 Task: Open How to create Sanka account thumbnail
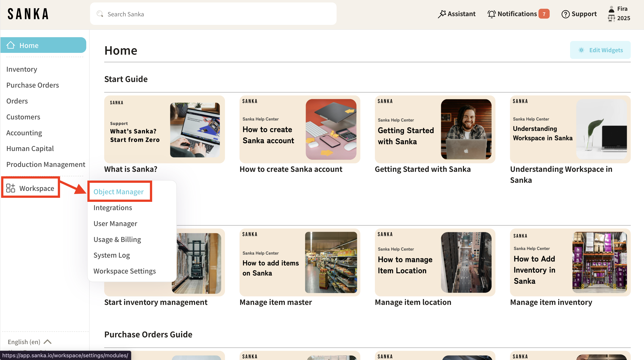pyautogui.click(x=300, y=129)
